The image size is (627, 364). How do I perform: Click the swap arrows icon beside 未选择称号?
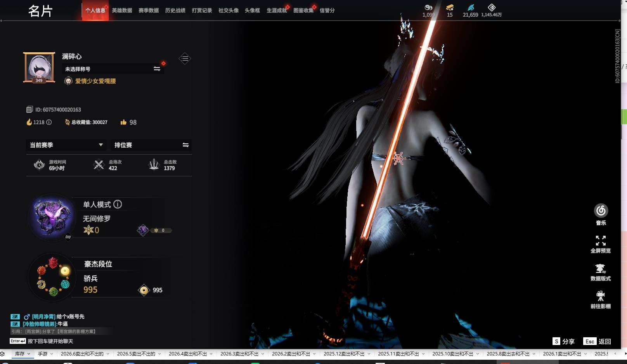coord(157,69)
